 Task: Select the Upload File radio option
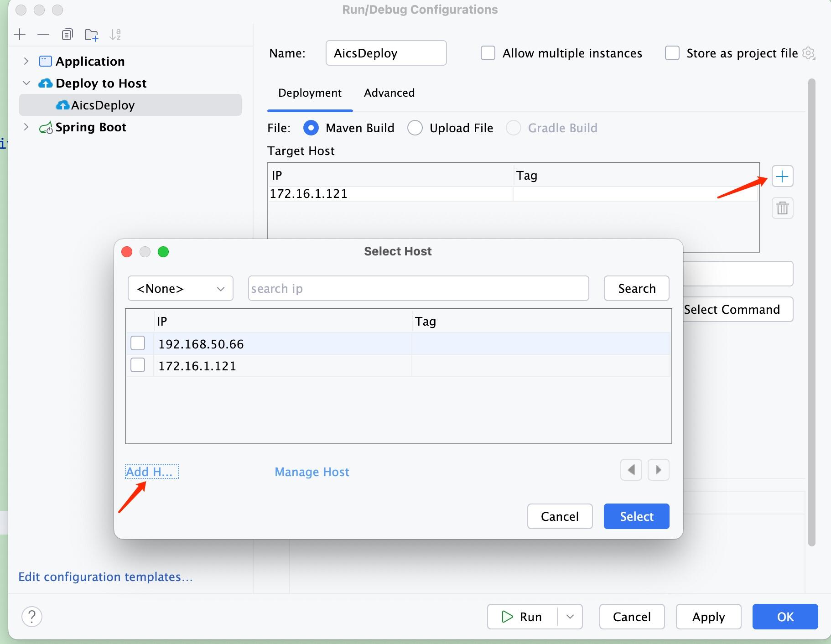coord(415,128)
